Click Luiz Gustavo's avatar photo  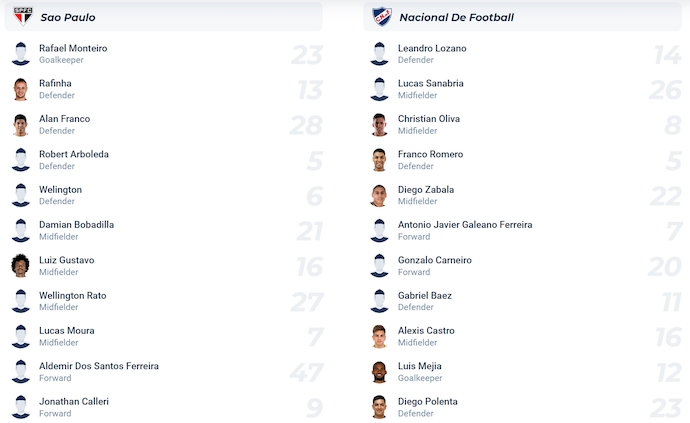(x=21, y=266)
